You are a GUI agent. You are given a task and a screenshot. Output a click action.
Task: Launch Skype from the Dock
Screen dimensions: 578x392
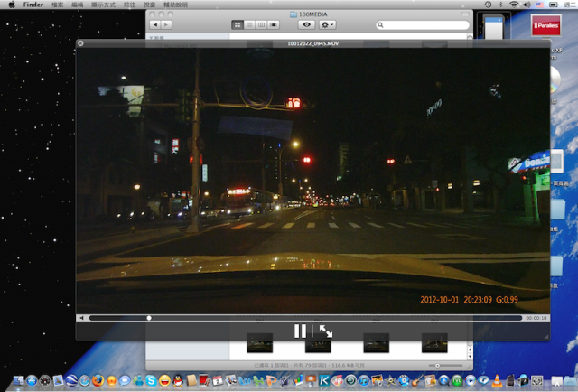151,380
